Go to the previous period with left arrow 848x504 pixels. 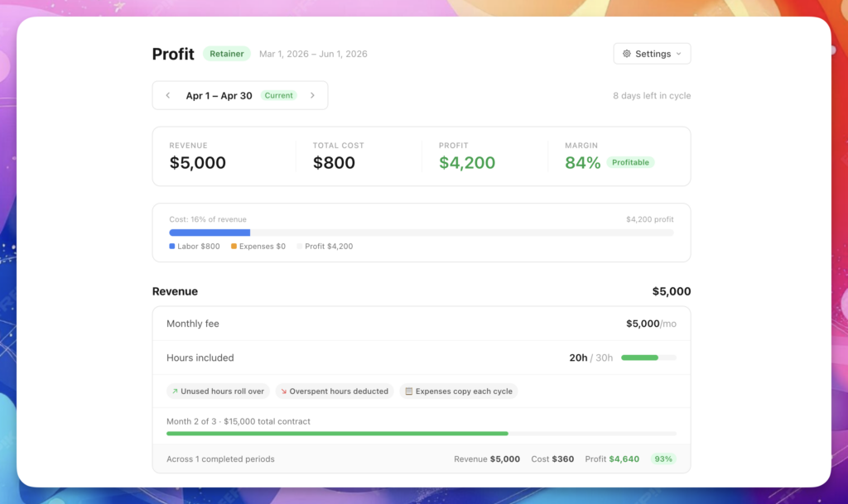[168, 95]
